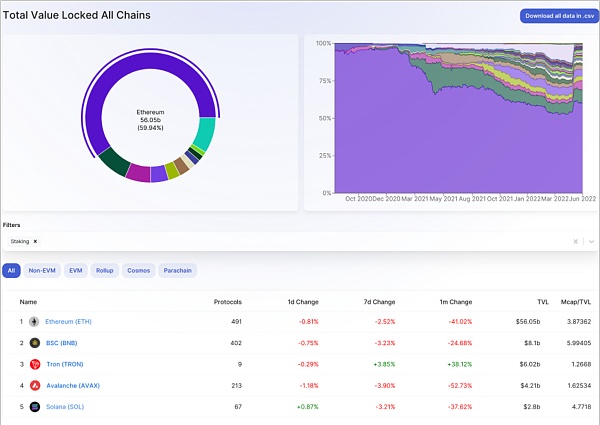Screen dimensions: 600x425
Task: Click Tron's TVL value $6.02b
Action: click(x=530, y=364)
